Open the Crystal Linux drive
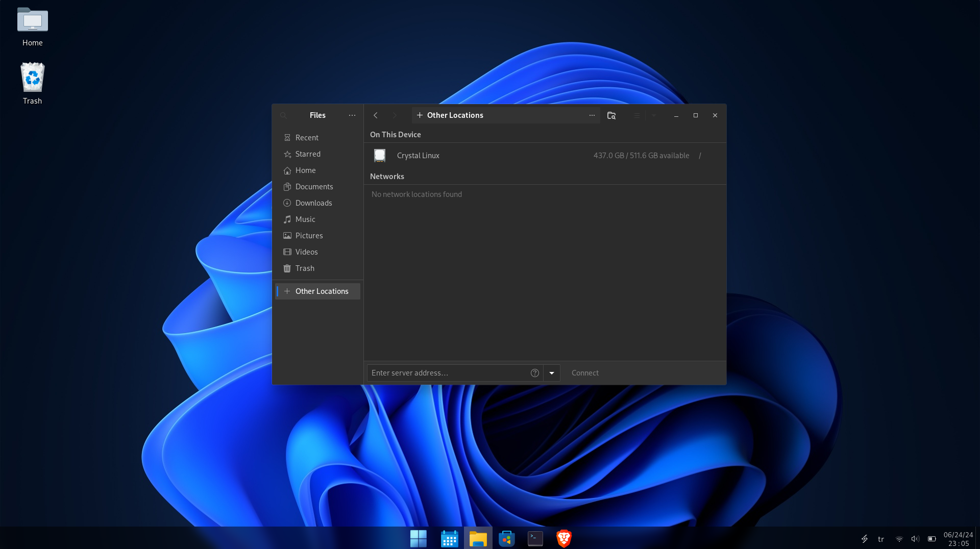Screen dimensions: 980x549 coord(418,156)
